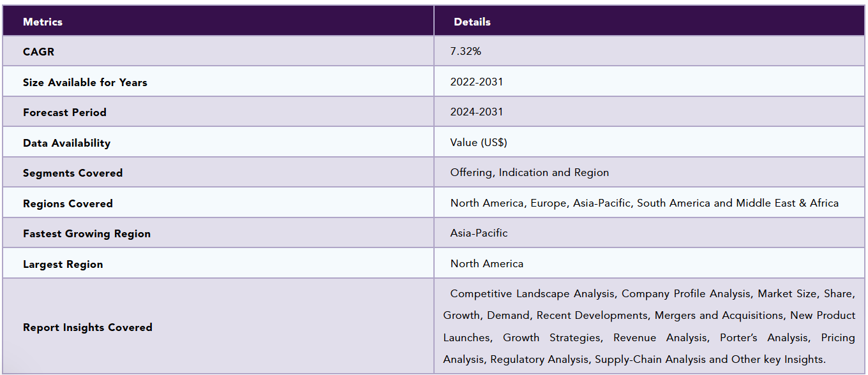The width and height of the screenshot is (868, 375).
Task: Select the Report Insights Covered label
Action: [x=87, y=327]
